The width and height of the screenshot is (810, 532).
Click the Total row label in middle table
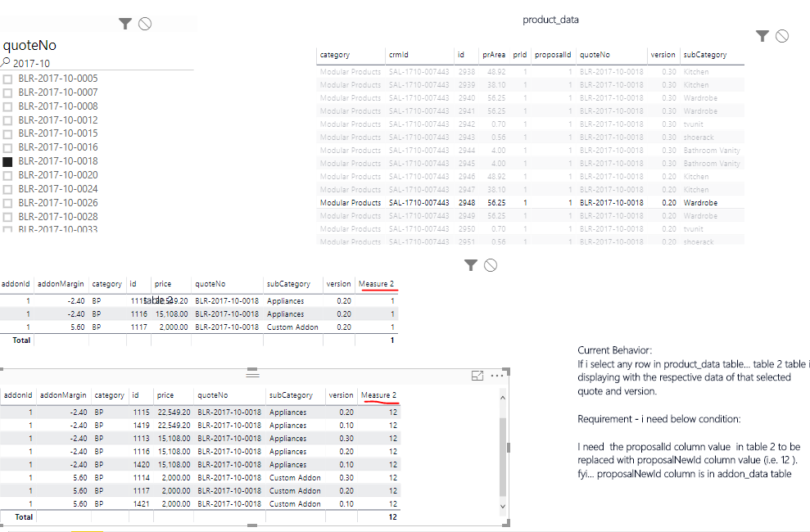(21, 340)
